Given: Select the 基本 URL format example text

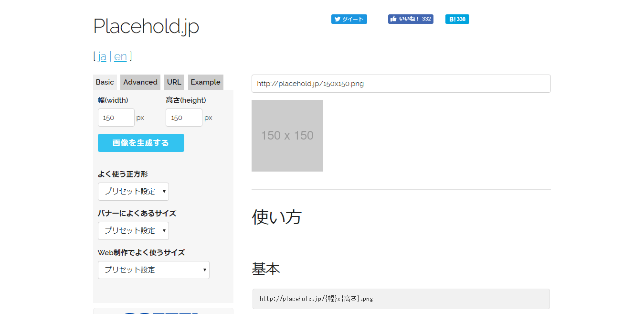Looking at the screenshot, I should click(400, 298).
